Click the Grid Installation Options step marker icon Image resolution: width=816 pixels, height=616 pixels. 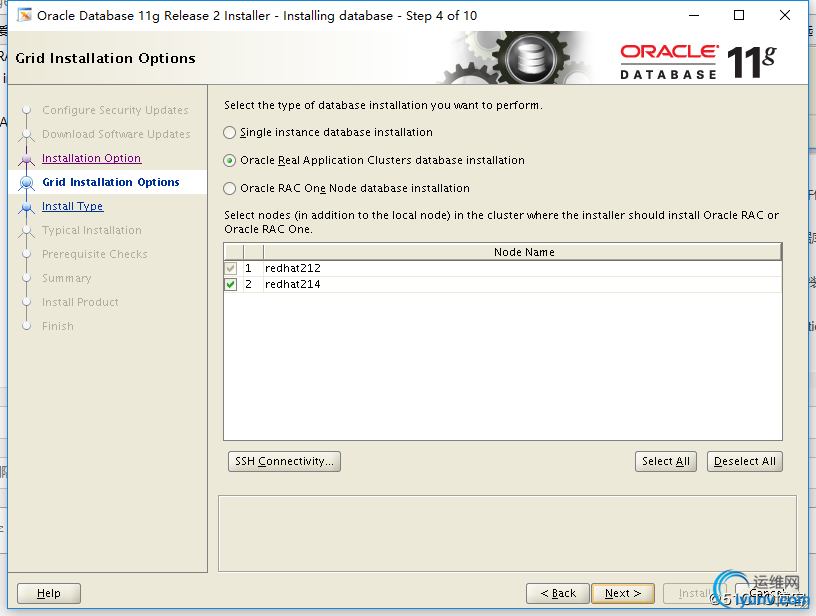27,183
